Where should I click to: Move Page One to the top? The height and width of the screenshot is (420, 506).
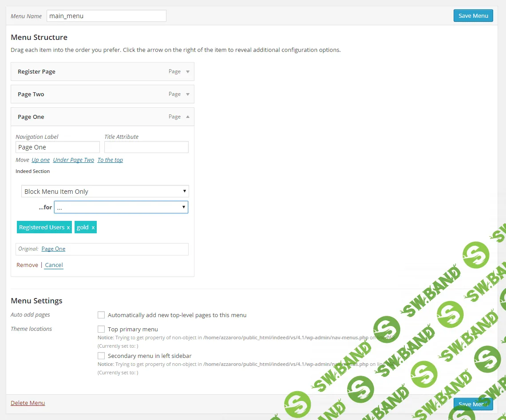pos(110,160)
